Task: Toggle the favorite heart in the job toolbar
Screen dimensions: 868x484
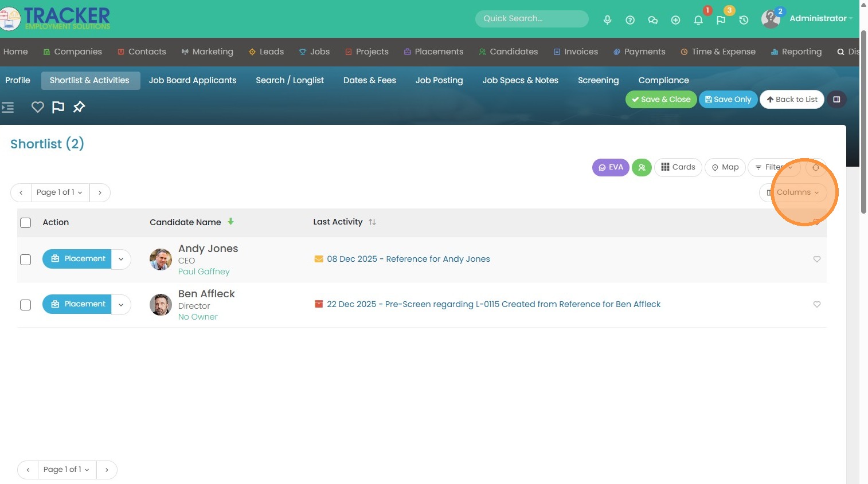Action: tap(38, 107)
